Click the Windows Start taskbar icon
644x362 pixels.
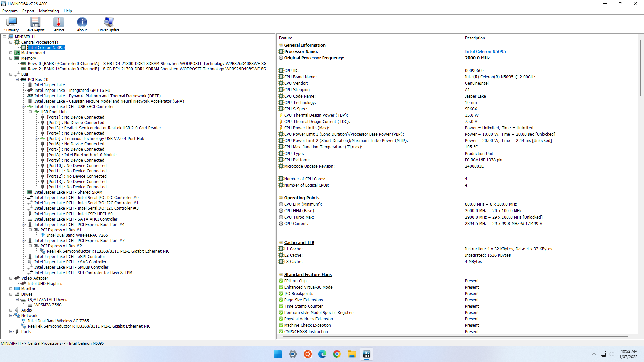pyautogui.click(x=278, y=354)
